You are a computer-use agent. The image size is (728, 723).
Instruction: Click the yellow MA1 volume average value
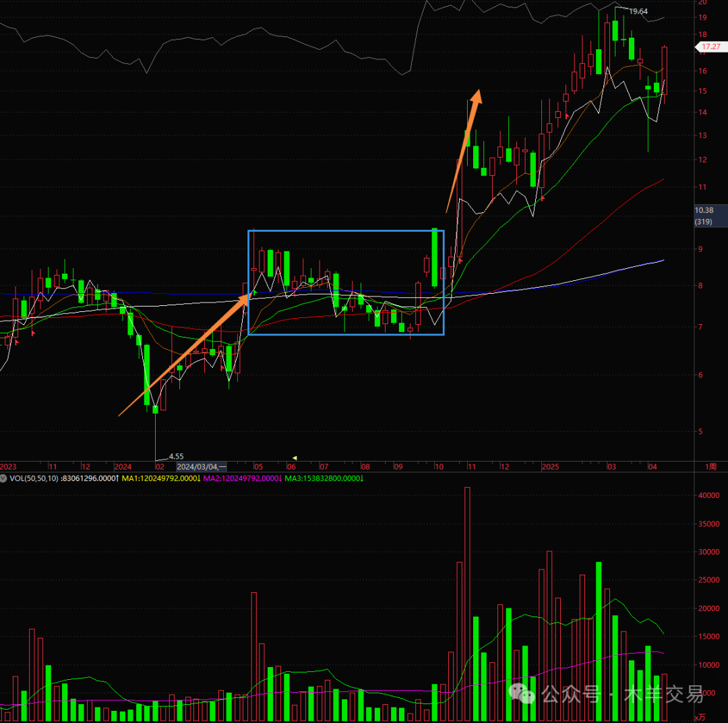click(x=161, y=478)
